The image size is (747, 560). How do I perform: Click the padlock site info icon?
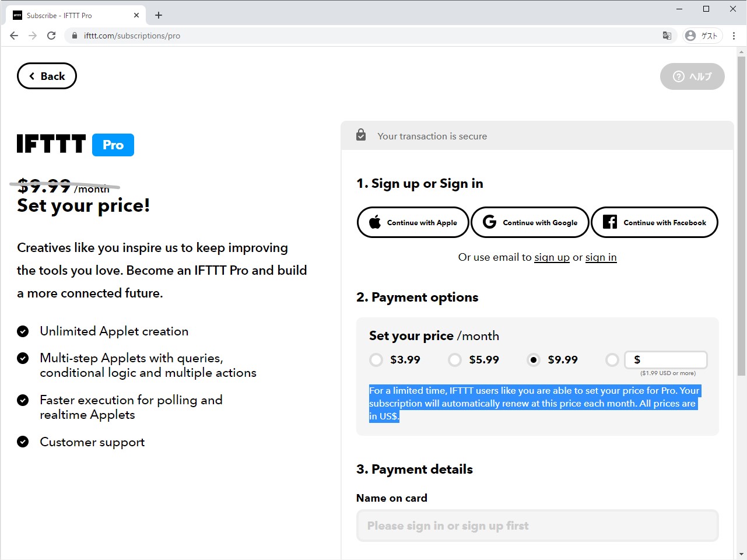75,36
